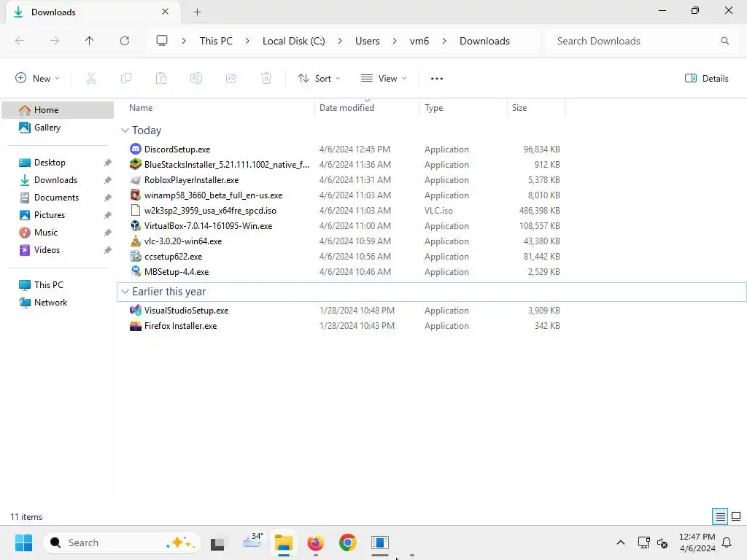747x560 pixels.
Task: Add a new Explorer tab
Action: (197, 12)
